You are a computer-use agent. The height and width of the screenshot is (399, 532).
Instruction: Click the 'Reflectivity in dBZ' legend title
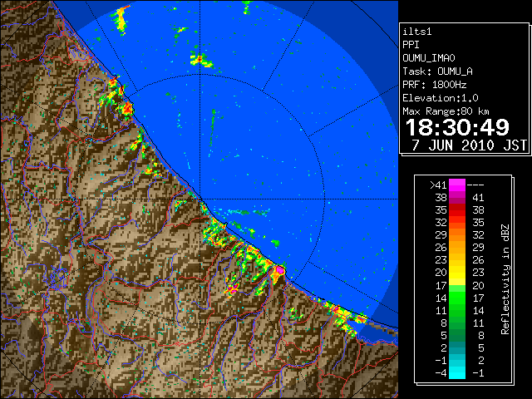click(505, 279)
